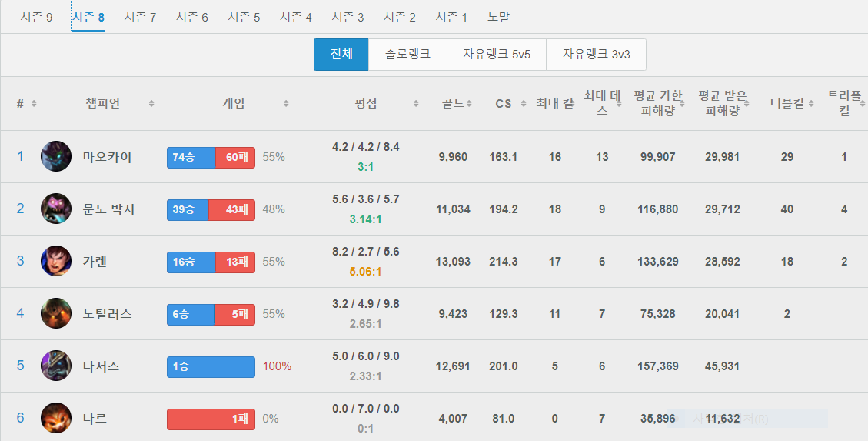The width and height of the screenshot is (868, 441).
Task: Sort by the # column arrows
Action: pyautogui.click(x=34, y=104)
